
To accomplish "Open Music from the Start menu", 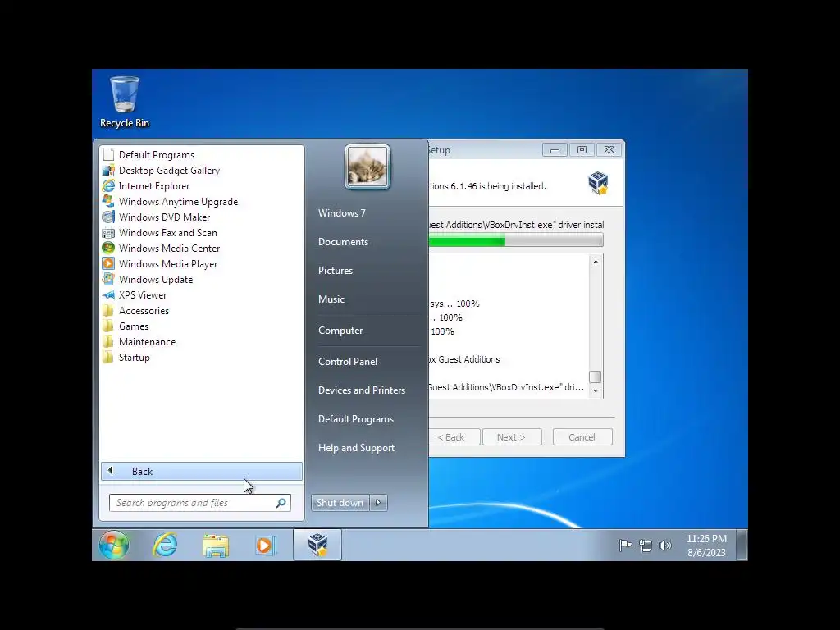I will click(331, 299).
